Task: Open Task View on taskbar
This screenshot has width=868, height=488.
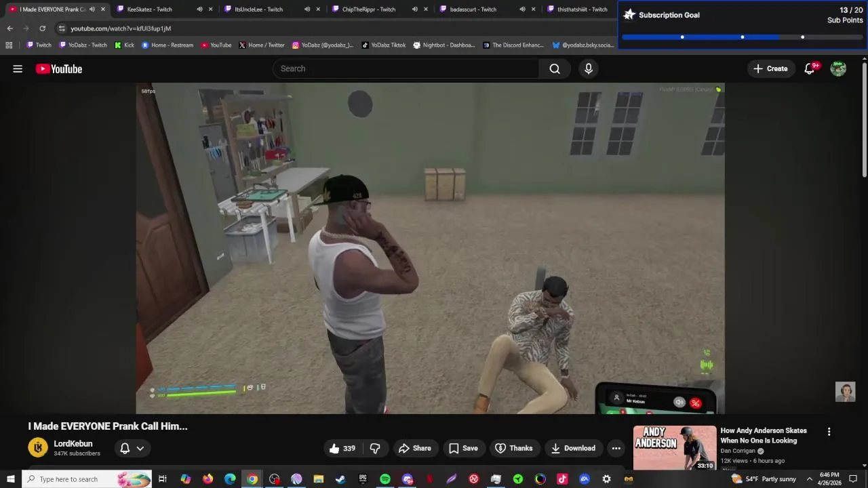Action: [x=163, y=479]
